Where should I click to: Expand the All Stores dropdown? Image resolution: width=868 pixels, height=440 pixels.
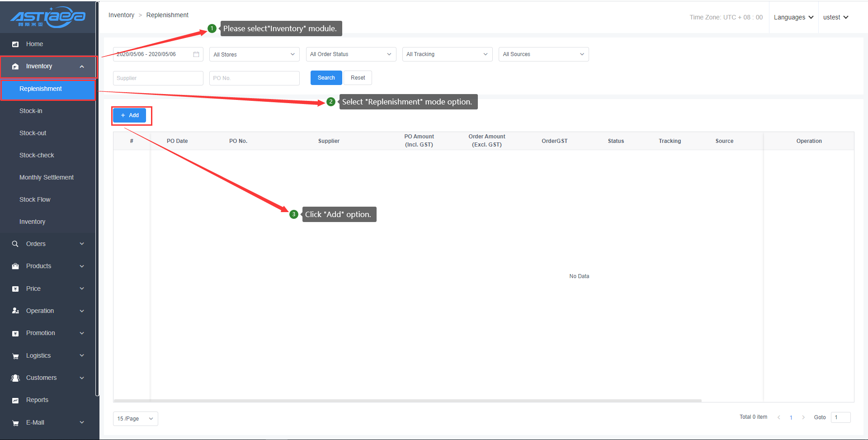tap(254, 54)
